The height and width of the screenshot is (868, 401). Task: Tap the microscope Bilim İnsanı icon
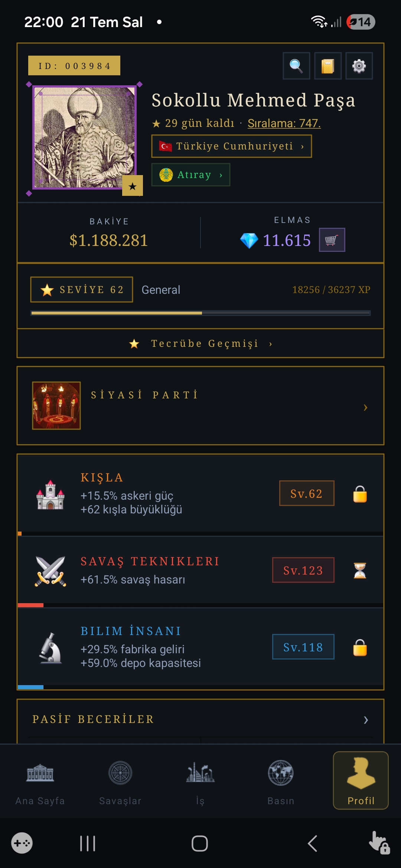click(50, 648)
